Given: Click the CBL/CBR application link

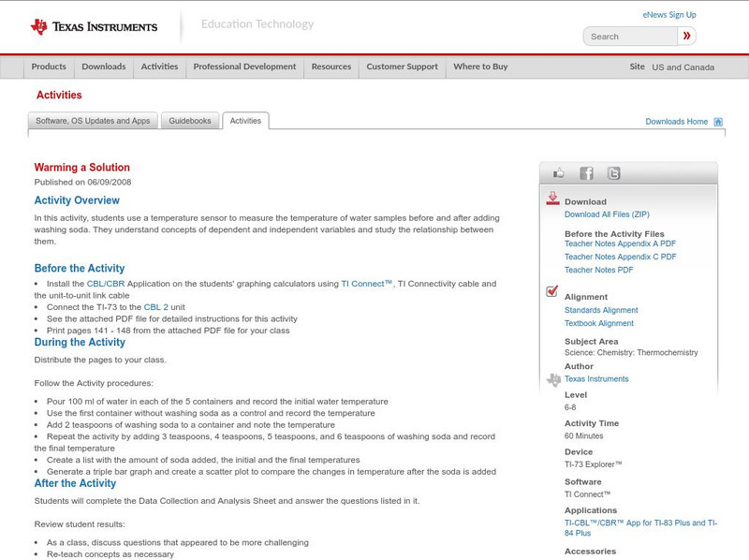Looking at the screenshot, I should click(x=106, y=284).
